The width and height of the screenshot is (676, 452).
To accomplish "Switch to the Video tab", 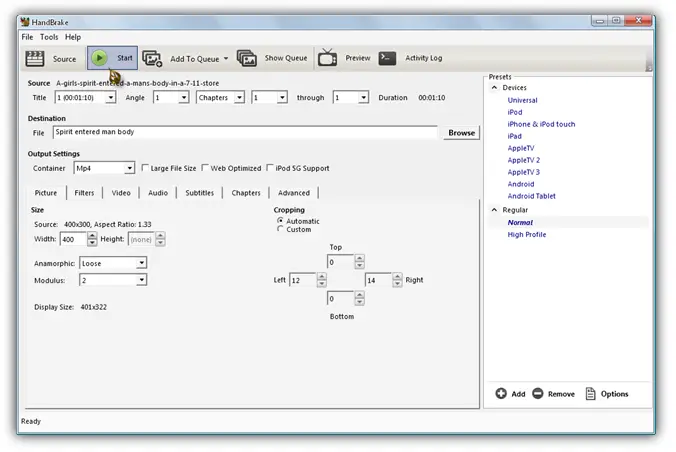I will click(x=121, y=193).
